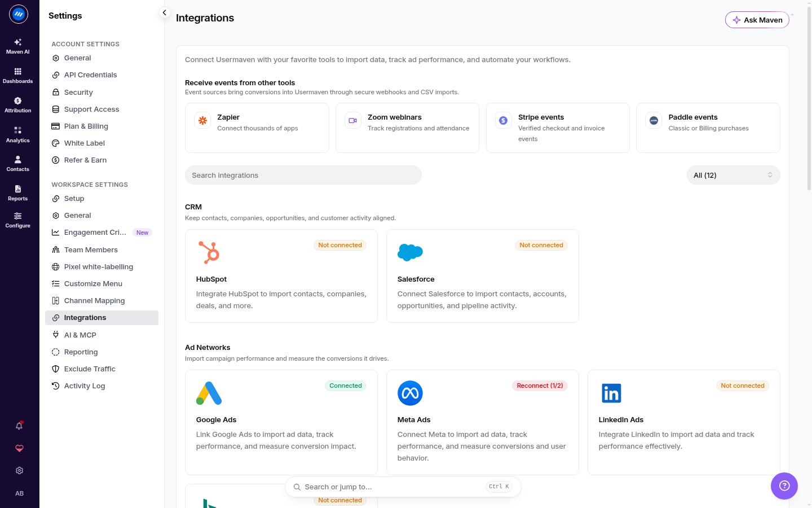
Task: Click the Ctrl K shortcut hint
Action: pos(499,487)
